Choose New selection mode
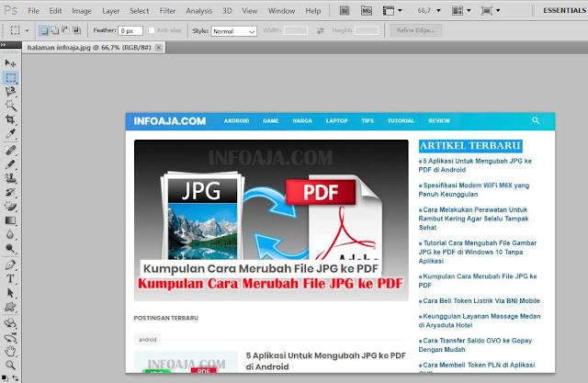 click(44, 30)
